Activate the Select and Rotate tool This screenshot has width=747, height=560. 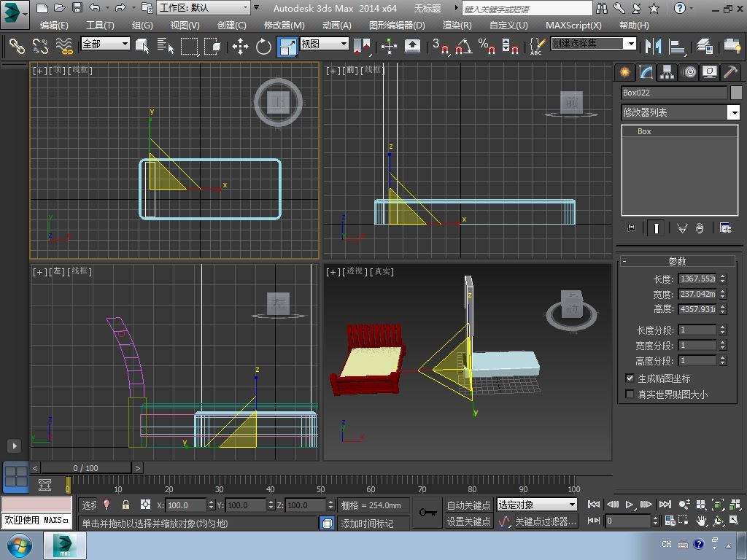tap(263, 46)
